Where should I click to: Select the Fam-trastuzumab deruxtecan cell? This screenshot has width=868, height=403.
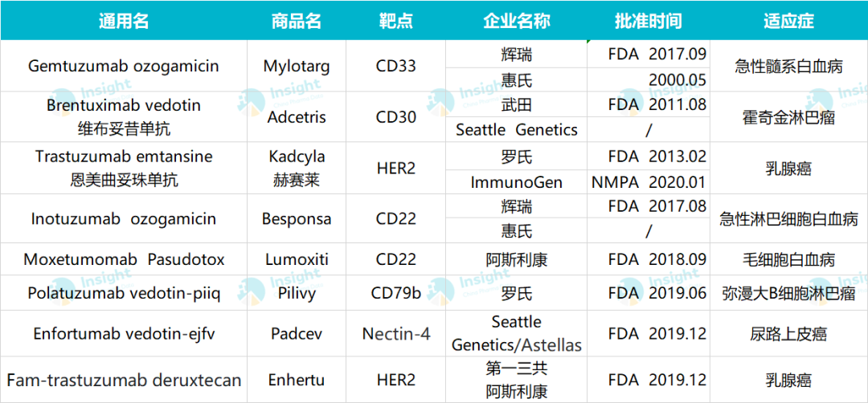coord(124,380)
